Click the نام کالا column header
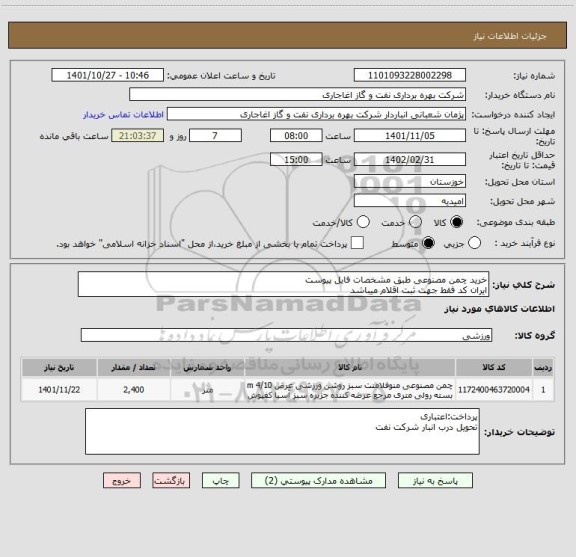This screenshot has width=576, height=557. (x=350, y=367)
